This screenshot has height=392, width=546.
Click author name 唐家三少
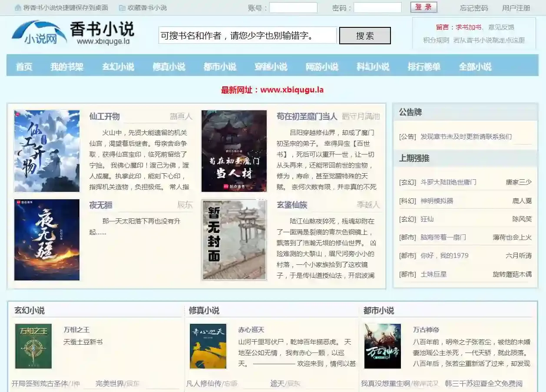[519, 182]
